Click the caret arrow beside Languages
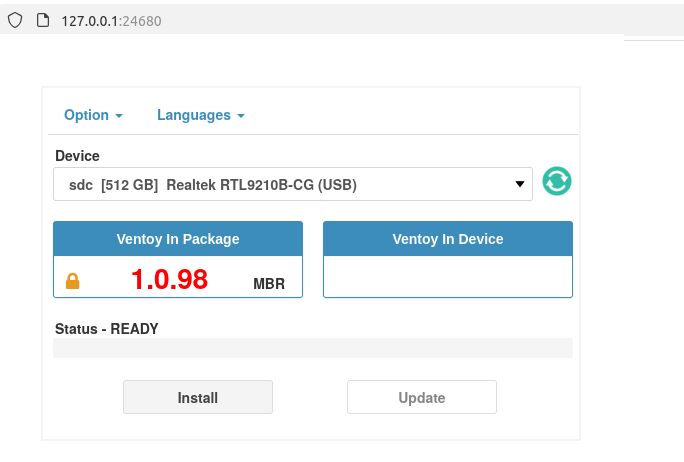 pyautogui.click(x=241, y=116)
